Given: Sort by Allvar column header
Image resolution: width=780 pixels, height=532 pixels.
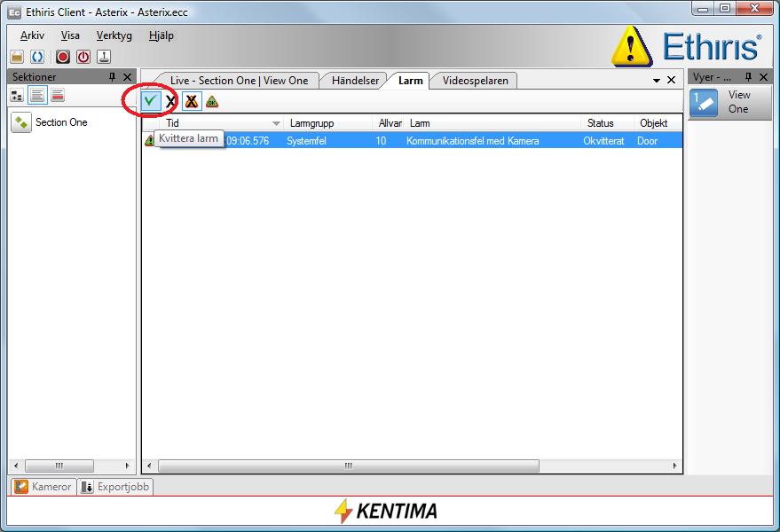Looking at the screenshot, I should (x=389, y=123).
